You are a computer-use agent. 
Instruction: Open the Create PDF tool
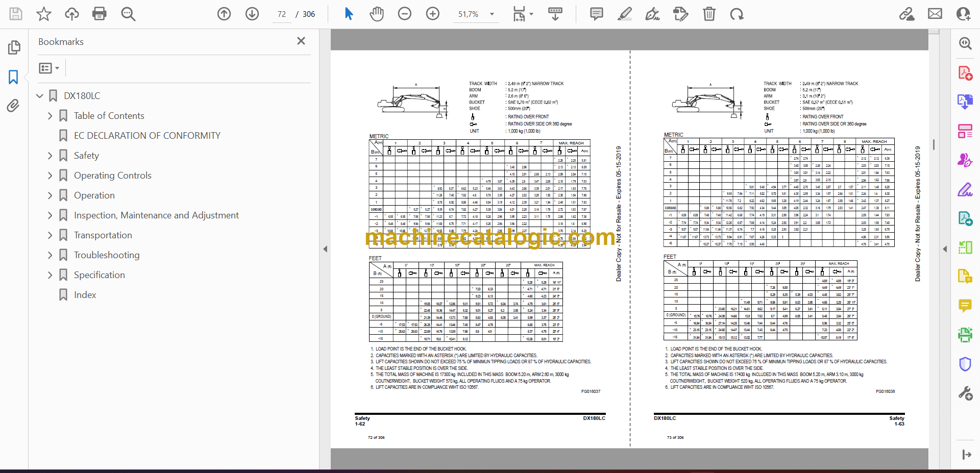point(965,73)
